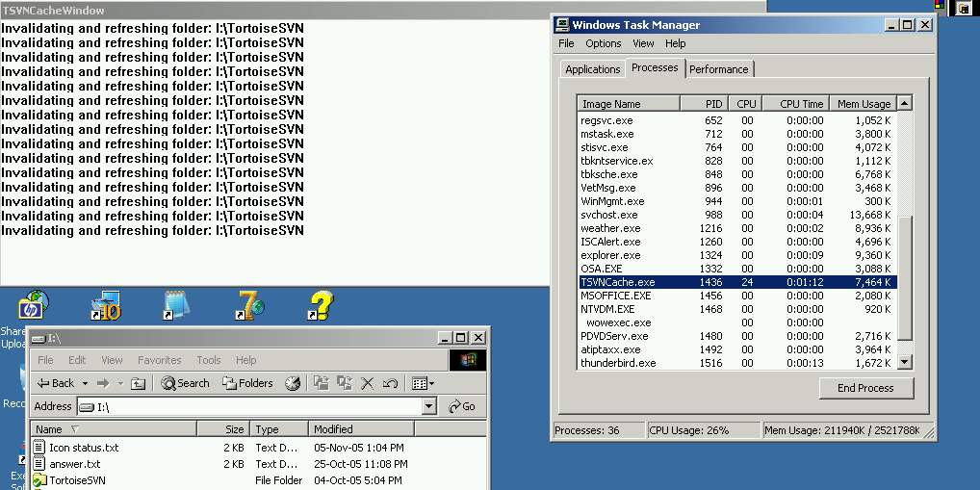Switch to the Applications tab
The image size is (980, 490).
pyautogui.click(x=592, y=69)
